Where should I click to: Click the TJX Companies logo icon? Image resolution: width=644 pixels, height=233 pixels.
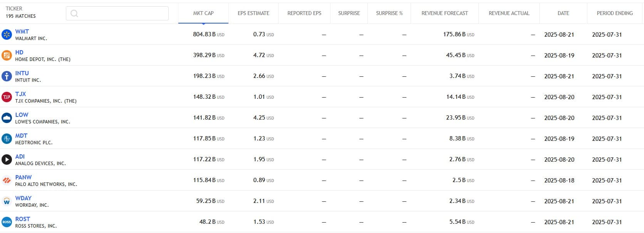(x=7, y=97)
